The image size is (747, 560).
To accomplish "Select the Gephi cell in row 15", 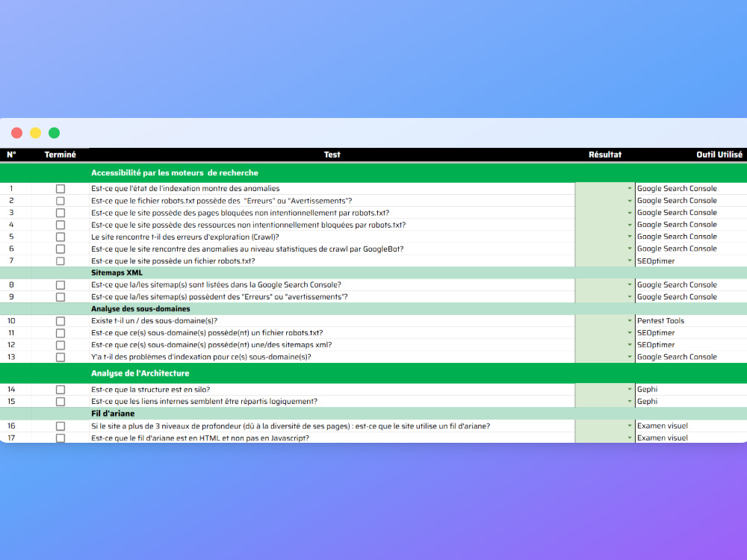I will click(691, 402).
